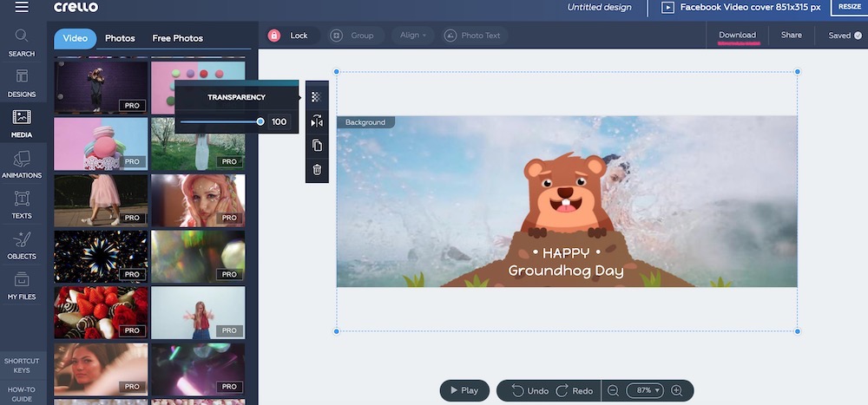Toggle the transparency checkerboard icon
This screenshot has height=405, width=868.
coord(317,97)
